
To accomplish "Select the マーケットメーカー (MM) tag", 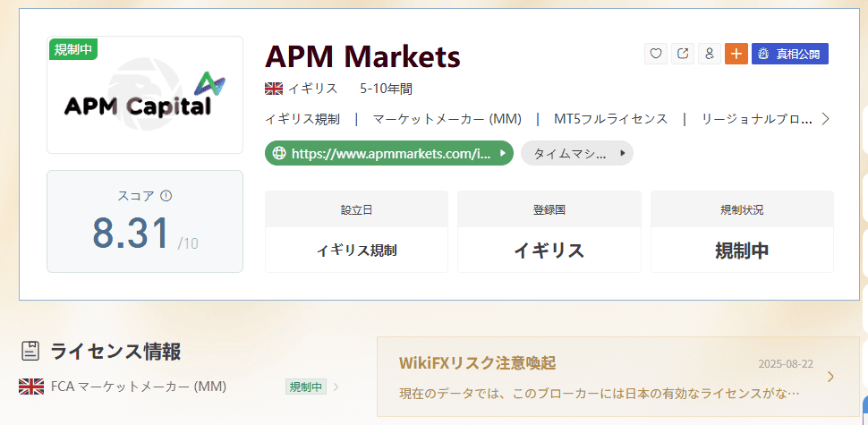I will point(447,119).
